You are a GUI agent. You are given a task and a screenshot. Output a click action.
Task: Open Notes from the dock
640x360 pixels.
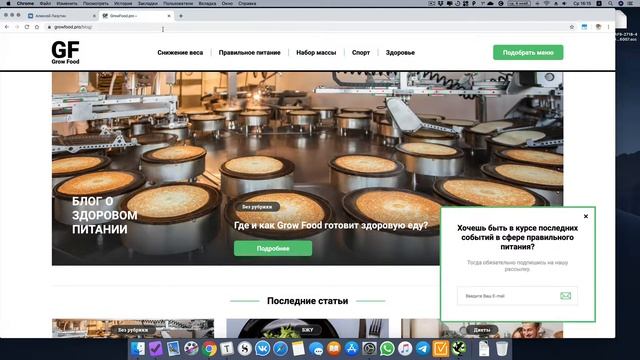point(298,349)
